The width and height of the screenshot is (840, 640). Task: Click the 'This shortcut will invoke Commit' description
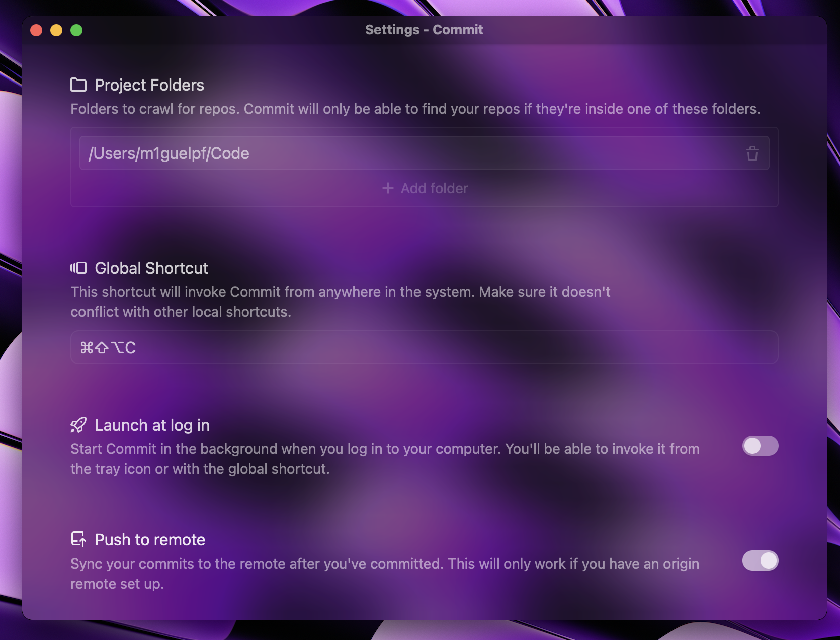click(x=341, y=302)
